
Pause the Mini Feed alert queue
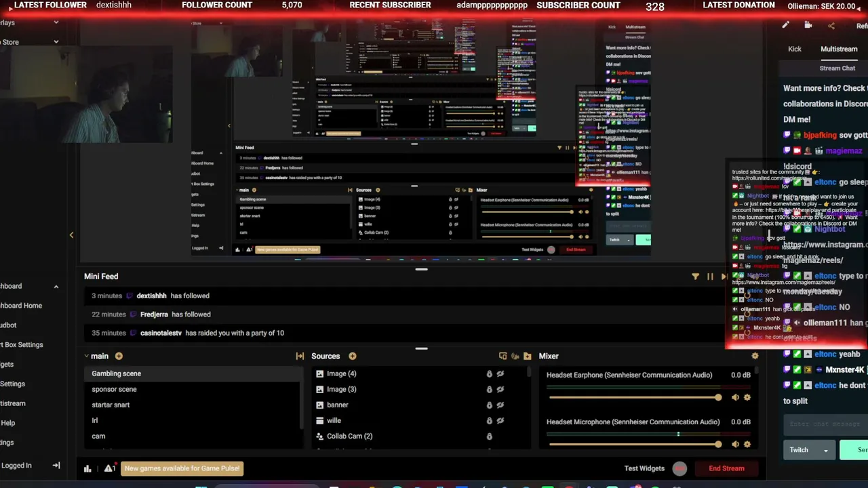(x=710, y=277)
